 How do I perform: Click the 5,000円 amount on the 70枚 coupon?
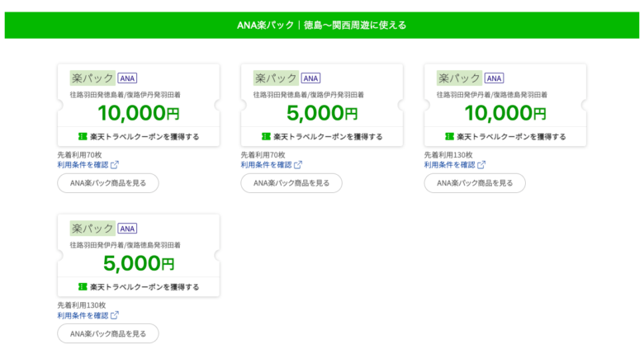[322, 113]
